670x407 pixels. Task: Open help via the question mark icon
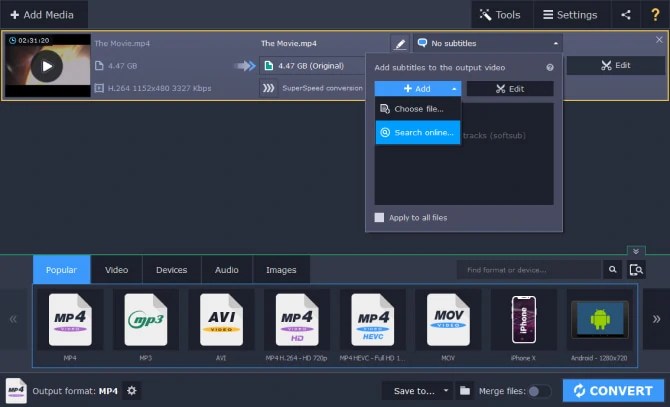tap(655, 15)
